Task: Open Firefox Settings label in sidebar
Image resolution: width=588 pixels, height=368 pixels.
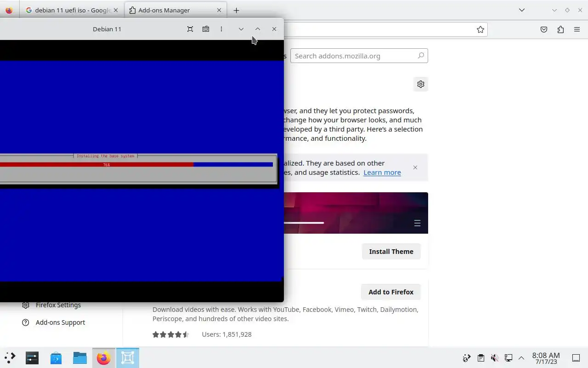Action: (x=58, y=305)
